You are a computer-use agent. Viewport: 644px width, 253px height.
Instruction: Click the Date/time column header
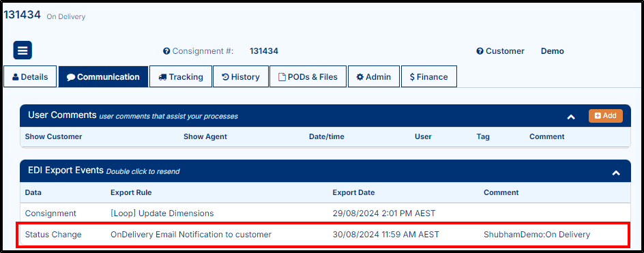click(x=327, y=136)
